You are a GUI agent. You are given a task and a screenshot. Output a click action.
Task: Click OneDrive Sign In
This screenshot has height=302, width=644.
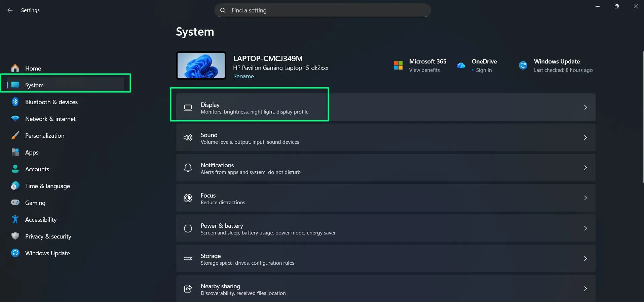pos(484,70)
